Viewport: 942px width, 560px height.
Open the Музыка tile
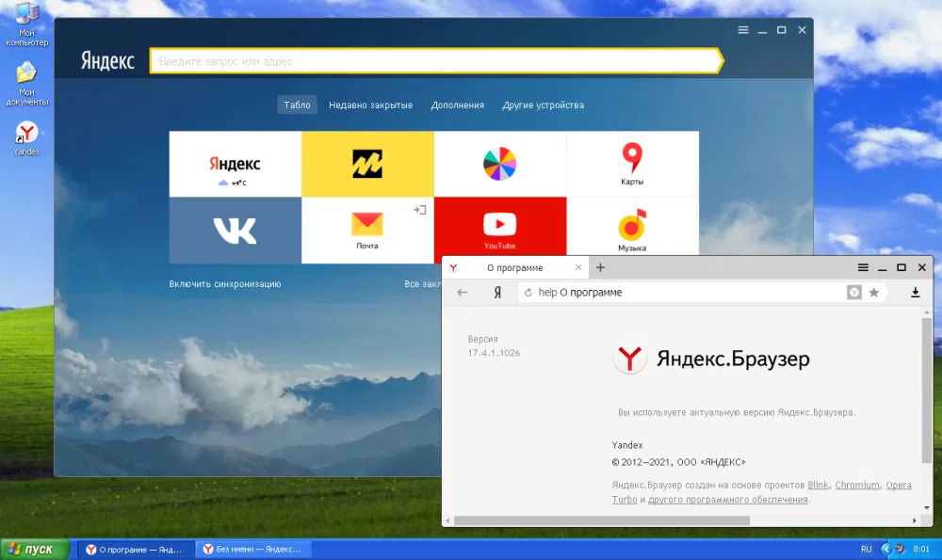[x=632, y=227]
